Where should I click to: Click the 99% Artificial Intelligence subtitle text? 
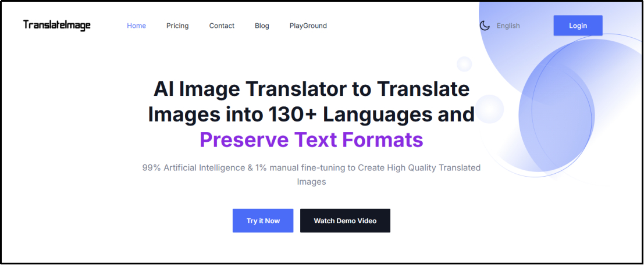[x=311, y=167]
